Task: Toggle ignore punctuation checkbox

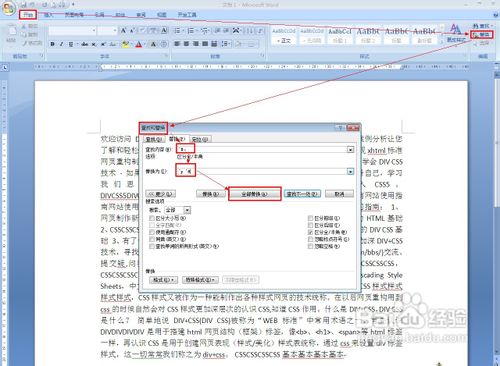Action: [310, 239]
